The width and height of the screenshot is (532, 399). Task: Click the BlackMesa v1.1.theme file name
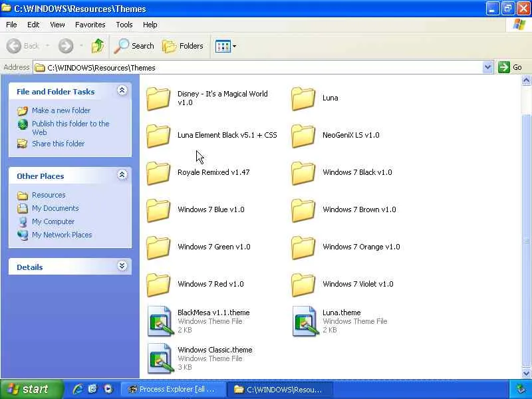(213, 312)
